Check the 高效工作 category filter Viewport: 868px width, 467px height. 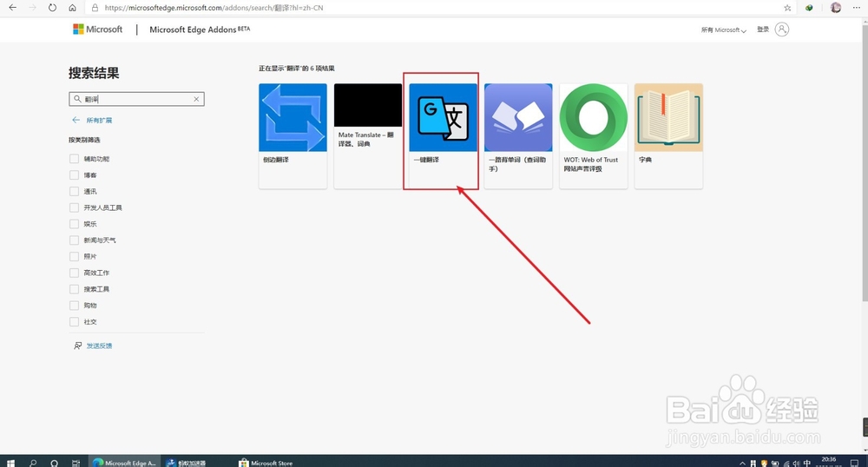pyautogui.click(x=74, y=273)
